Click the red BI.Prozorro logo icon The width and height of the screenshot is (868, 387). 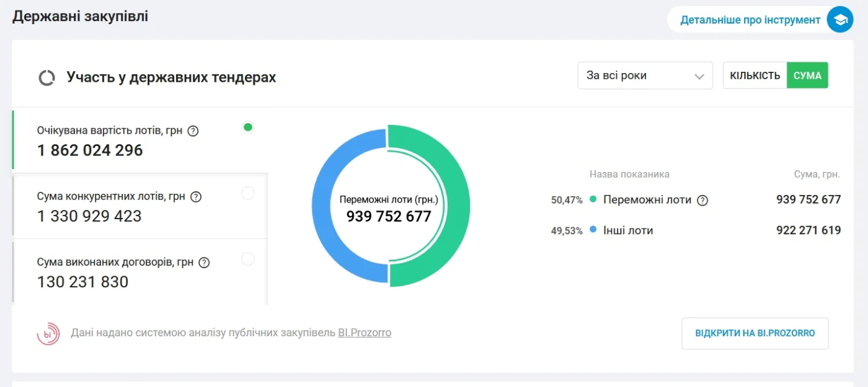48,334
